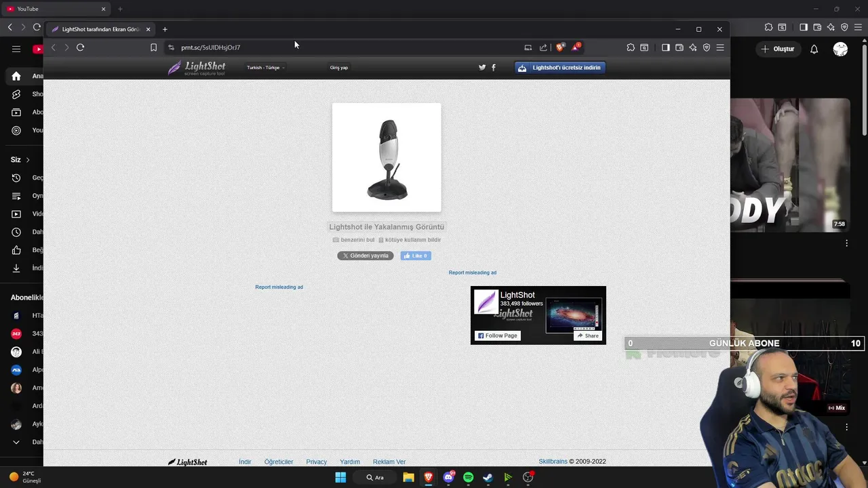Expand more subscriptions chevron in YouTube sidebar
This screenshot has height=488, width=868.
tap(16, 442)
